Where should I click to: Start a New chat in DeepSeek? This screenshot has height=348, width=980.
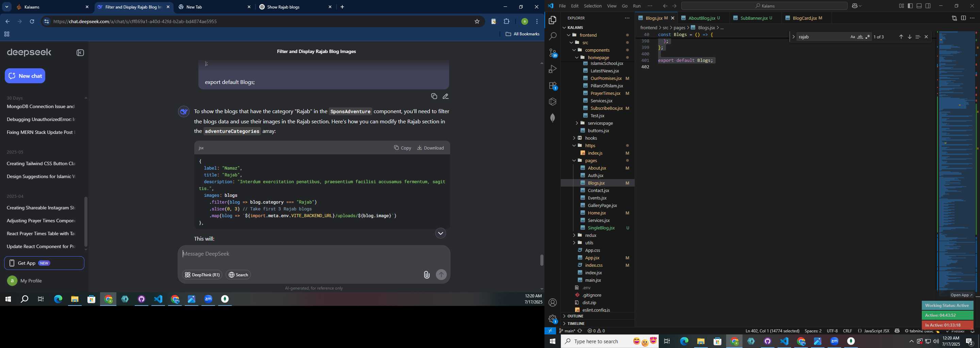(25, 76)
